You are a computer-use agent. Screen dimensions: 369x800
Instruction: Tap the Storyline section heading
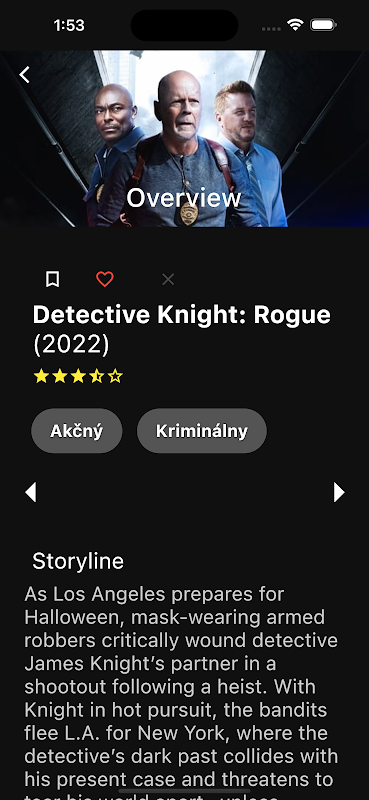[x=78, y=561]
